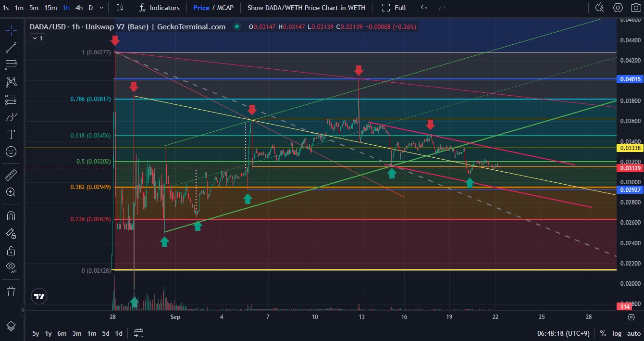Screen dimensions: 644x341
Task: Switch to the 1s interval
Action: (x=6, y=8)
